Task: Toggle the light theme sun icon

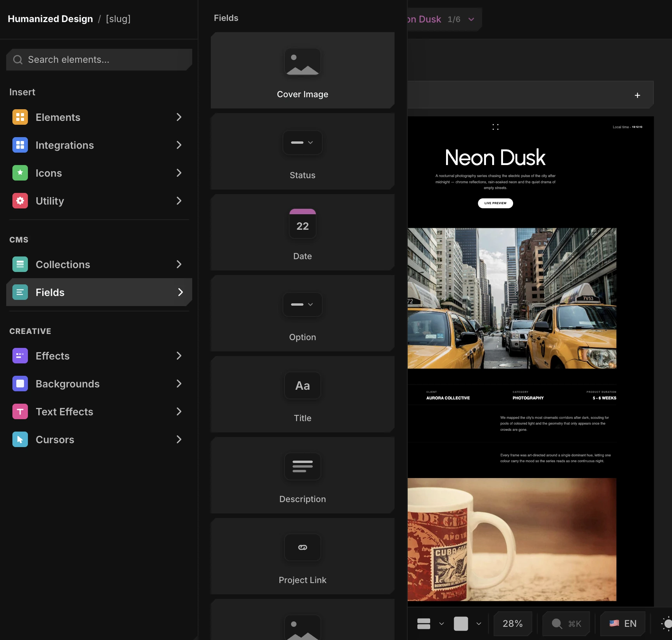Action: (x=667, y=624)
